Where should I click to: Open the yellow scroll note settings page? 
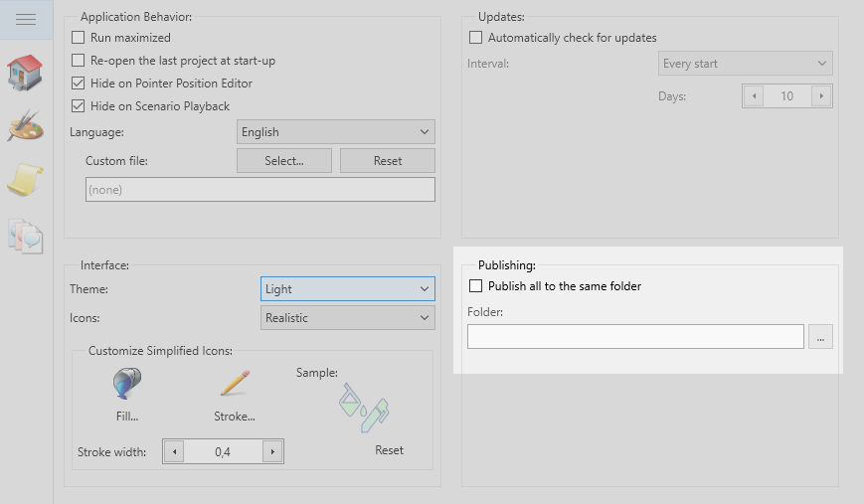[26, 180]
